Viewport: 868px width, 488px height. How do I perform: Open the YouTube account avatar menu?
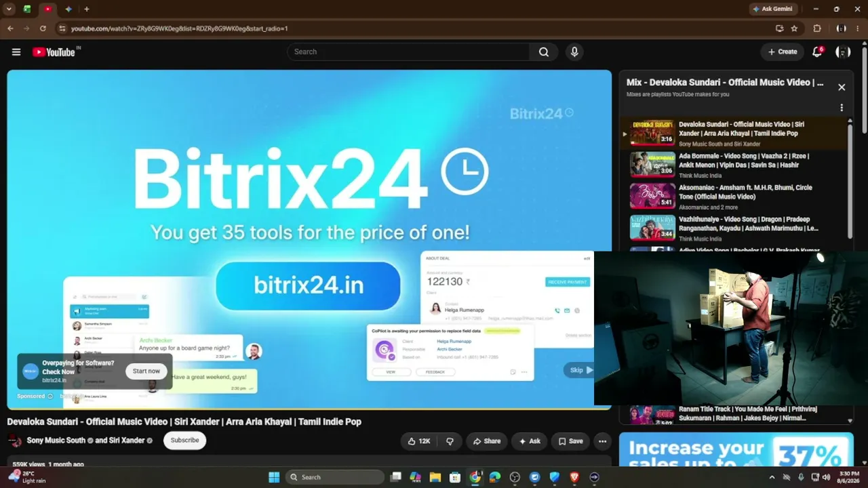(843, 52)
